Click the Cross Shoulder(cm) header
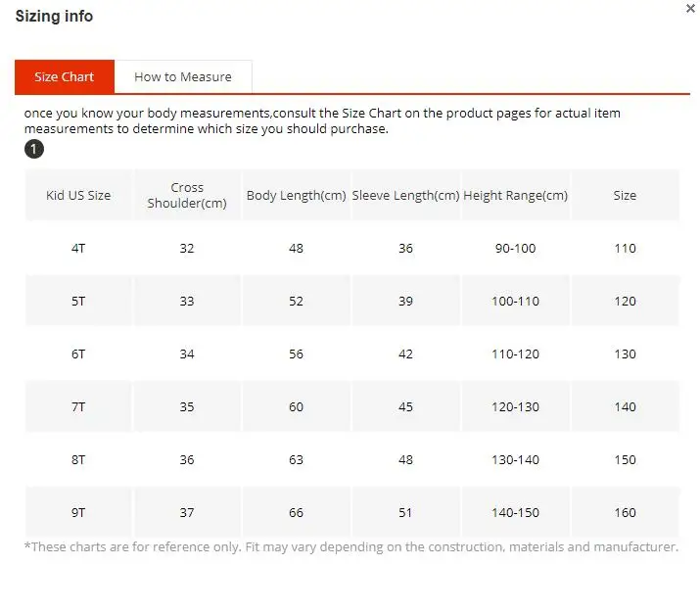This screenshot has width=700, height=613. pos(187,195)
